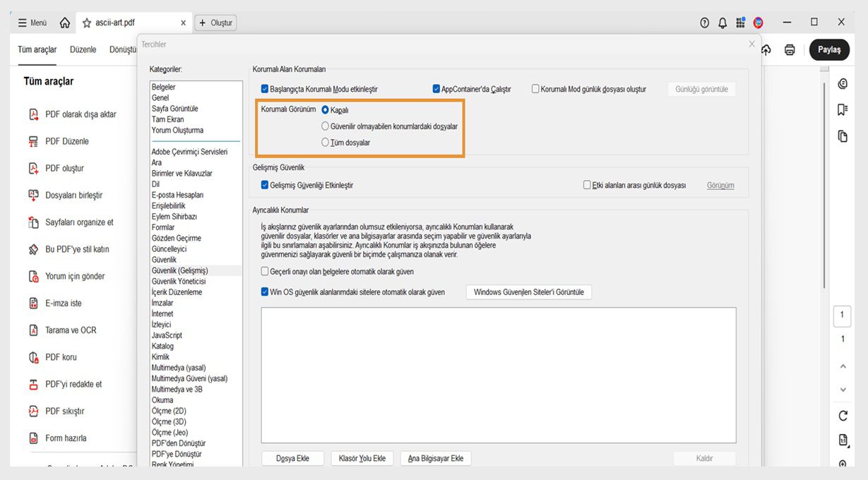868x480 pixels.
Task: Enable Korumalı Mod günlük dosyası oluştur
Action: click(535, 88)
